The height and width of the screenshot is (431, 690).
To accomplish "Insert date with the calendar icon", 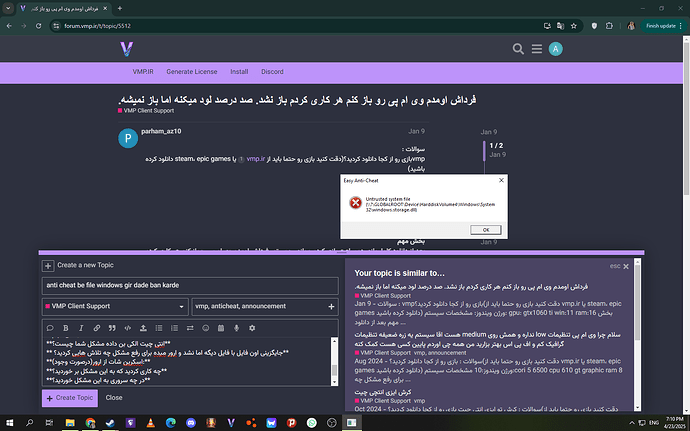I will [x=221, y=328].
